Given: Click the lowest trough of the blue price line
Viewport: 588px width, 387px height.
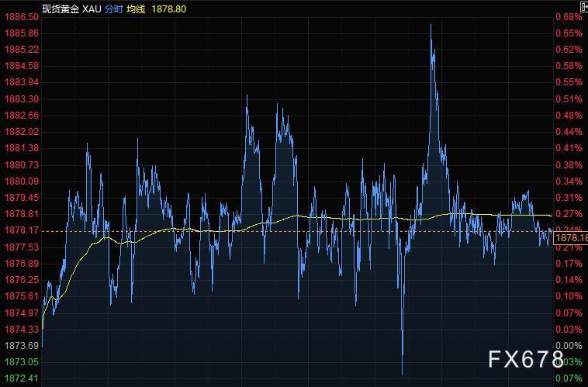Looking at the screenshot, I should pyautogui.click(x=403, y=375).
